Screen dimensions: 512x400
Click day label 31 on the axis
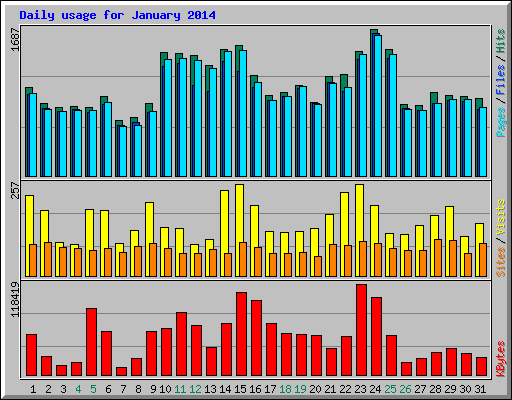tap(480, 389)
